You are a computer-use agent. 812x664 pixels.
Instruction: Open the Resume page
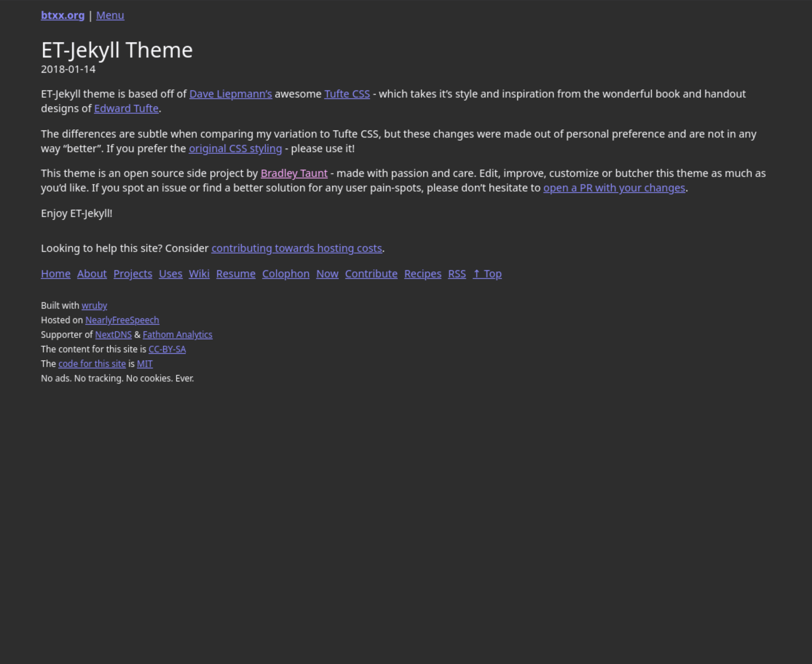click(x=236, y=274)
